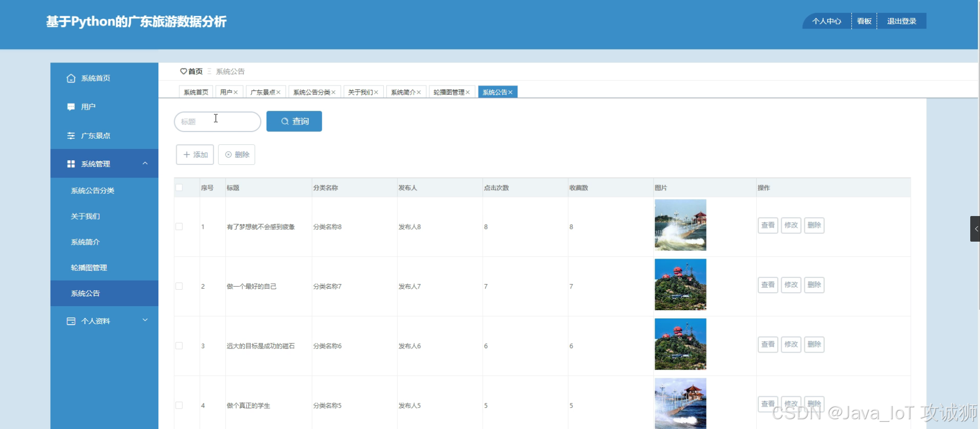
Task: Click 修改 for row 有了梦想就不会感到疲惫
Action: 791,225
